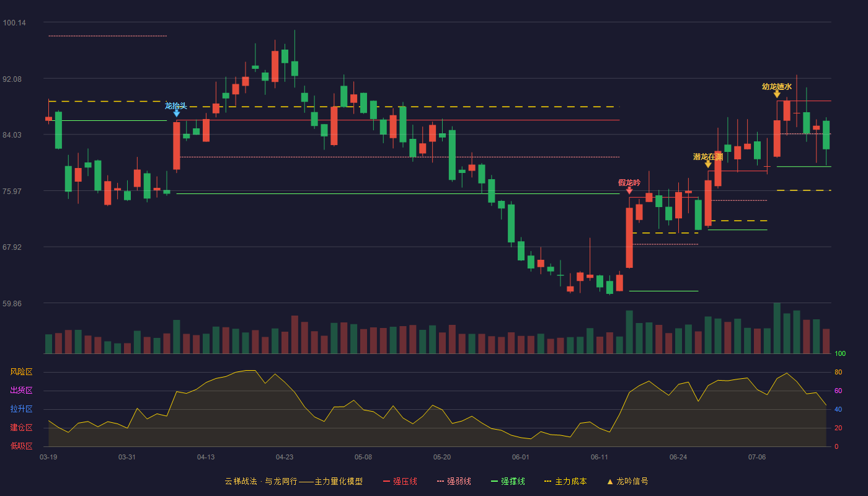Screen dimensions: 868x496
Task: Click the 云梯战法 · 与龙同行 model title
Action: [261, 481]
